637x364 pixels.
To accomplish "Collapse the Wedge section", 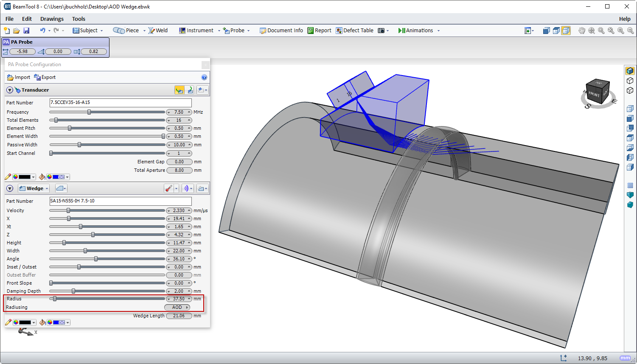I will (10, 188).
